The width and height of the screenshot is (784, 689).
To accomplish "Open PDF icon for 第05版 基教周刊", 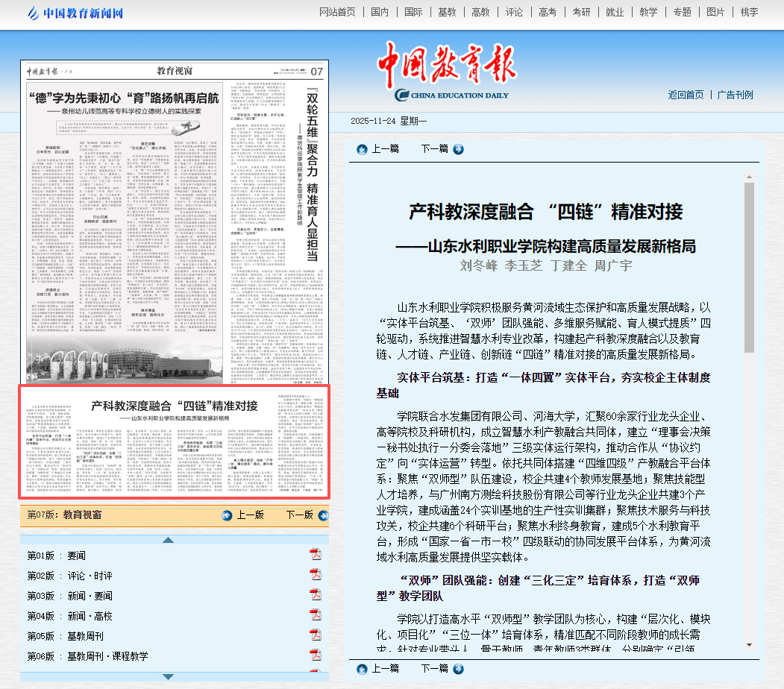I will 316,635.
